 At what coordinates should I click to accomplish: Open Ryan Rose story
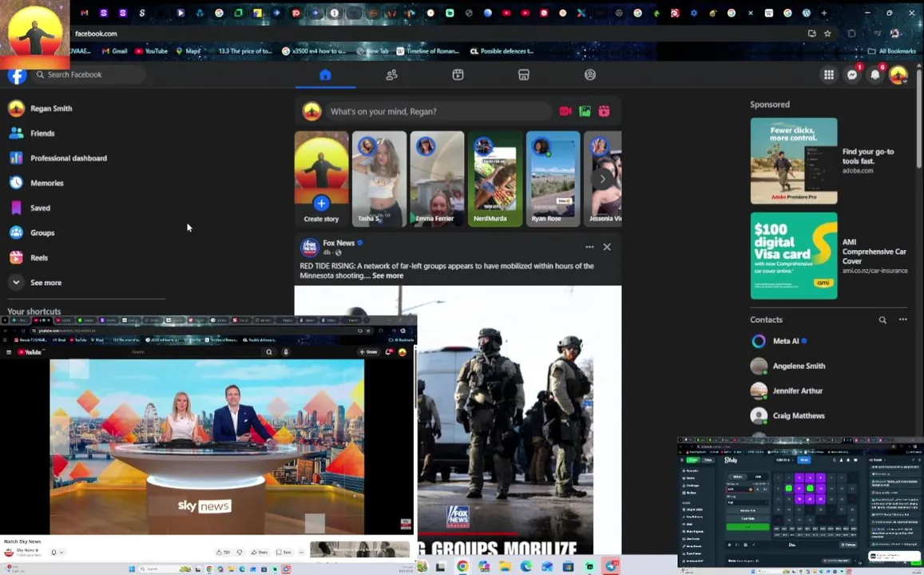553,179
